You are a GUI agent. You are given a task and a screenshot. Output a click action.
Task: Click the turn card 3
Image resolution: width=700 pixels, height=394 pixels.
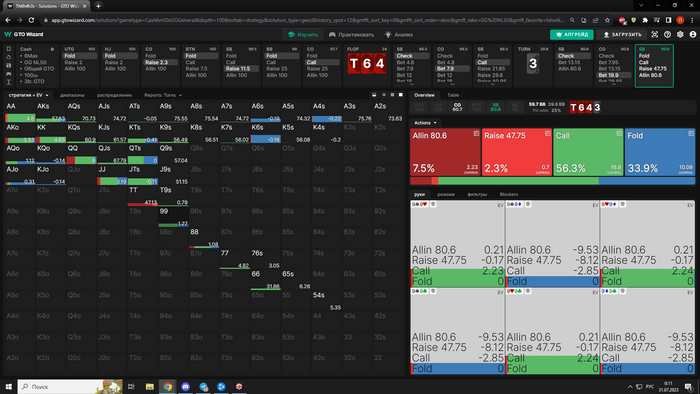point(533,64)
